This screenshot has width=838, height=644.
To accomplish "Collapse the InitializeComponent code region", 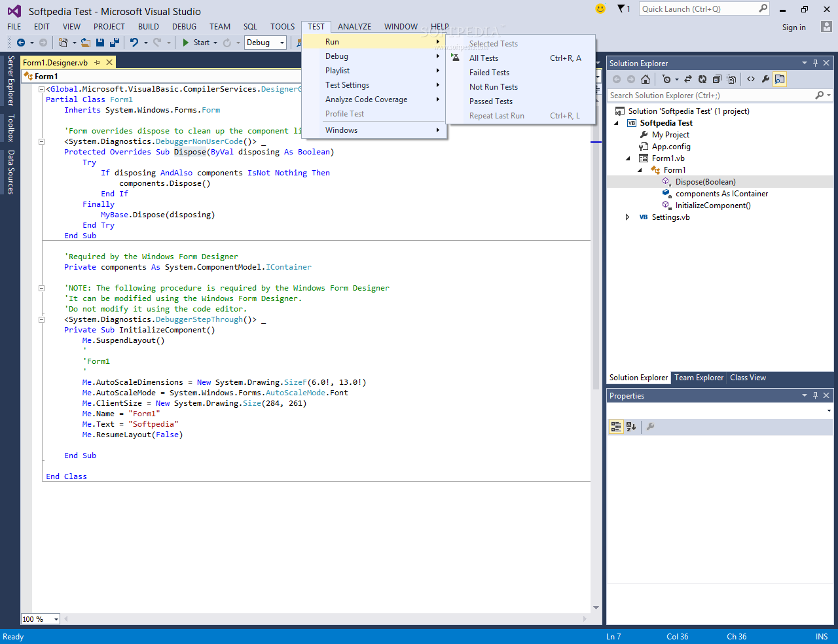I will pos(41,319).
